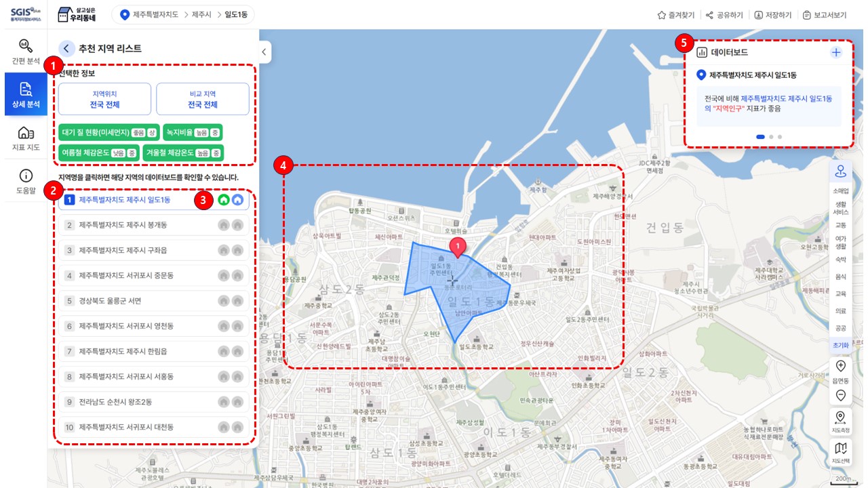Select 즐겨찾기 in the top menu

click(675, 15)
